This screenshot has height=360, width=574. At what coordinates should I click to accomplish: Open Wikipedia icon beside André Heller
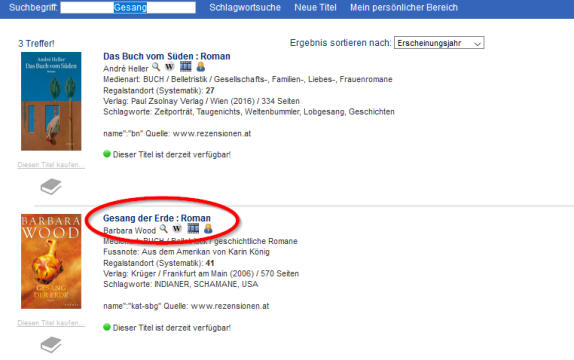(169, 67)
